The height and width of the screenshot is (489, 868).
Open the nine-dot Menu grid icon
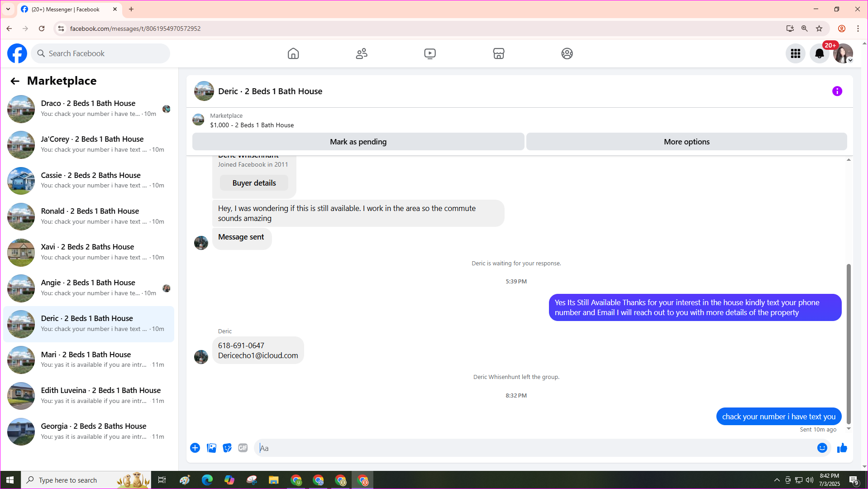pyautogui.click(x=796, y=53)
